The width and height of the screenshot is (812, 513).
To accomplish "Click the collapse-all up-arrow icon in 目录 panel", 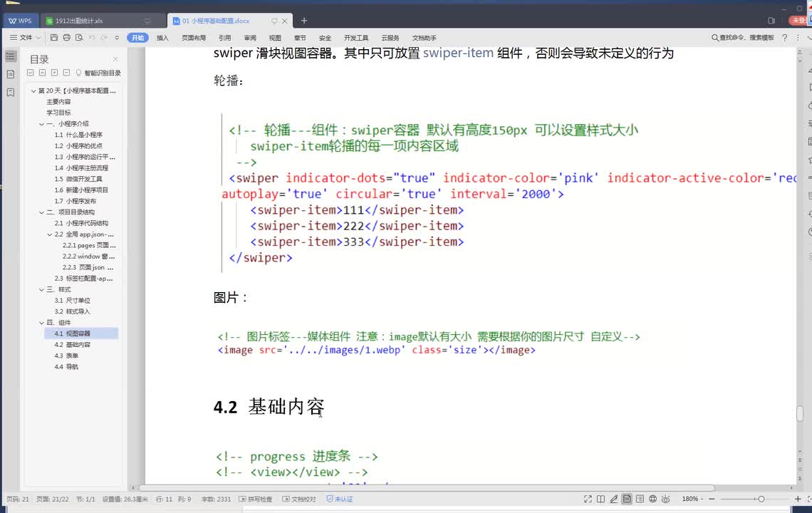I will point(43,73).
